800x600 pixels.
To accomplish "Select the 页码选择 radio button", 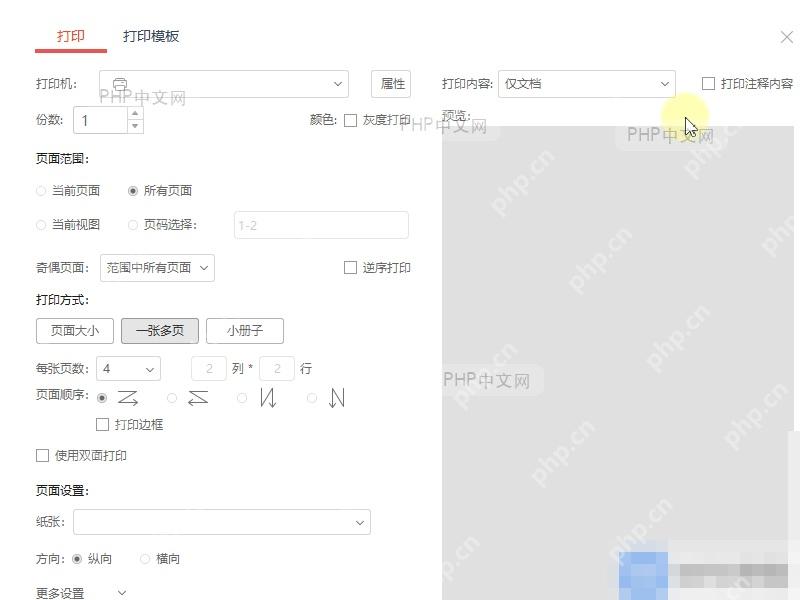I will (x=133, y=225).
